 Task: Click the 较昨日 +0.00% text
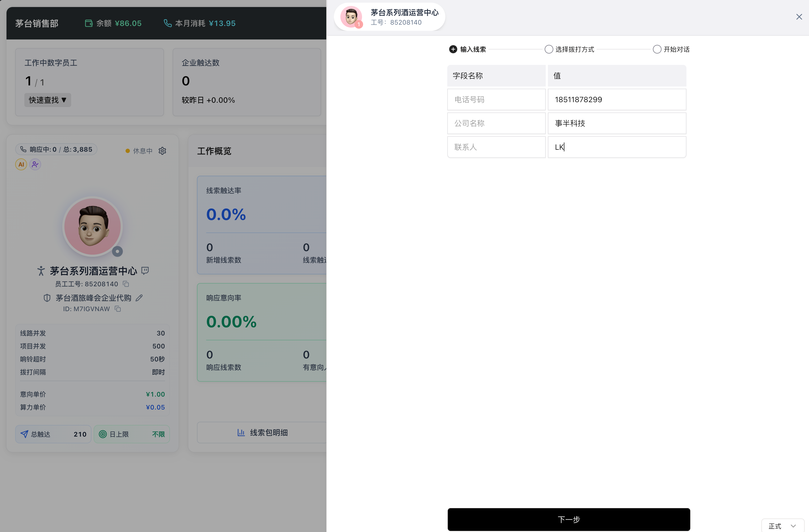tap(208, 100)
